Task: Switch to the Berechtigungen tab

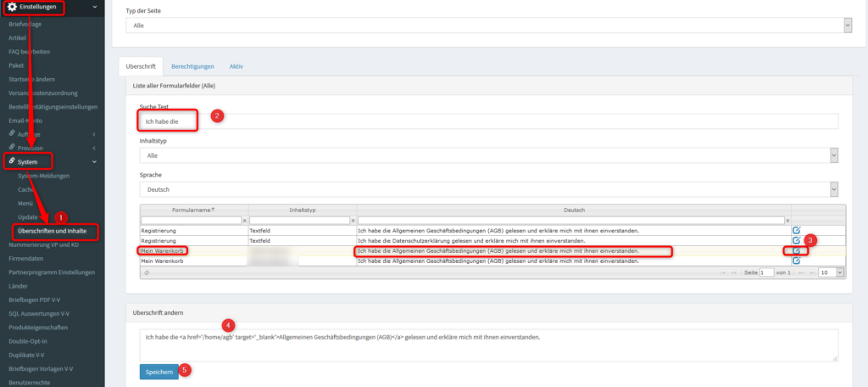Action: point(192,65)
